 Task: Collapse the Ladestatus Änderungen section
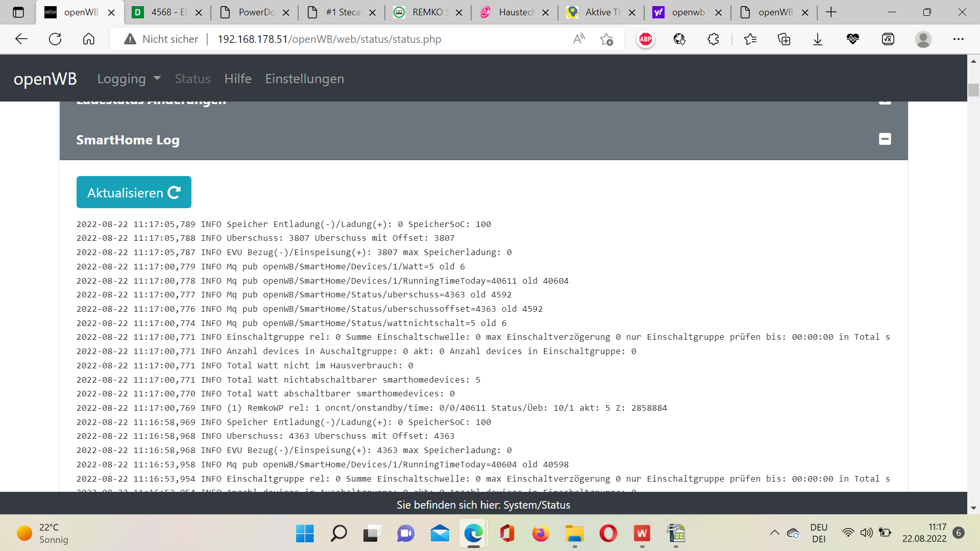885,103
